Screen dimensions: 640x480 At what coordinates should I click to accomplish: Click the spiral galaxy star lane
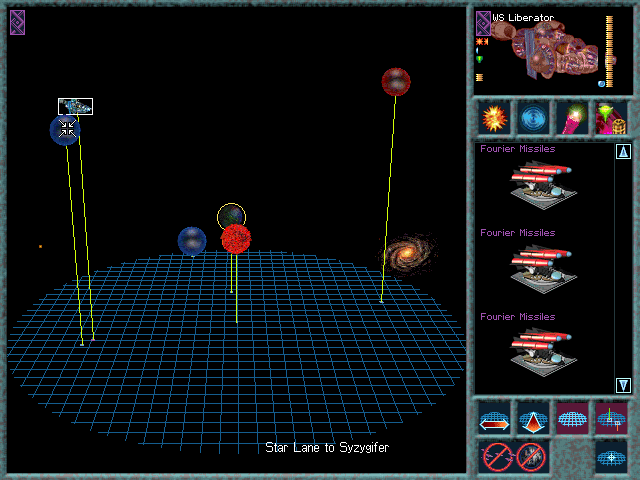pos(407,254)
